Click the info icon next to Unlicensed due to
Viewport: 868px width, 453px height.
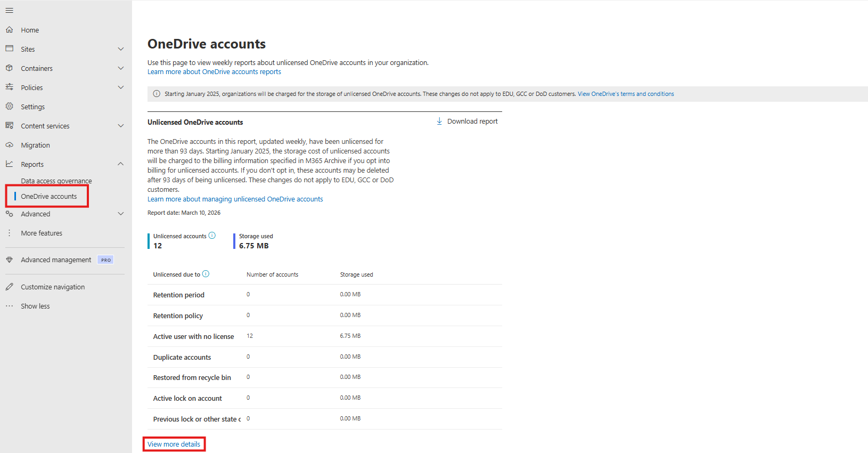[206, 274]
